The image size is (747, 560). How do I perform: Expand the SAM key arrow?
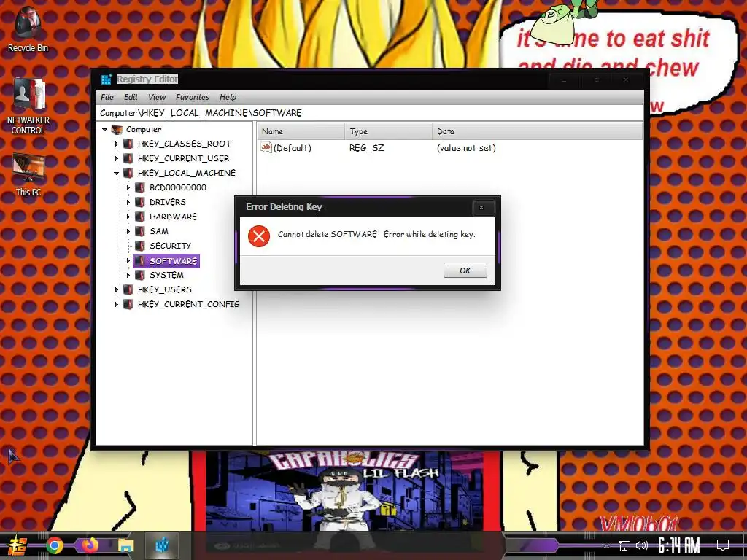(x=128, y=231)
